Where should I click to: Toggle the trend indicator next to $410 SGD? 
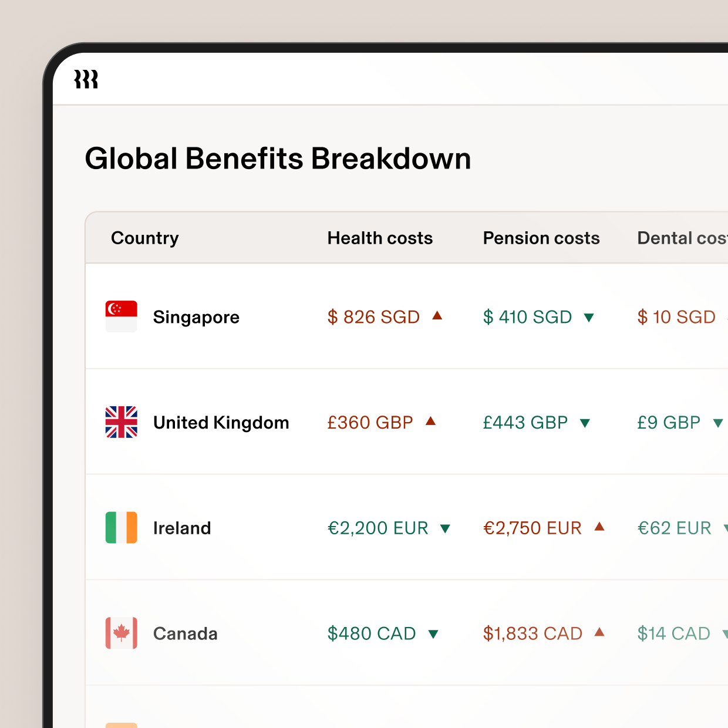pos(589,317)
